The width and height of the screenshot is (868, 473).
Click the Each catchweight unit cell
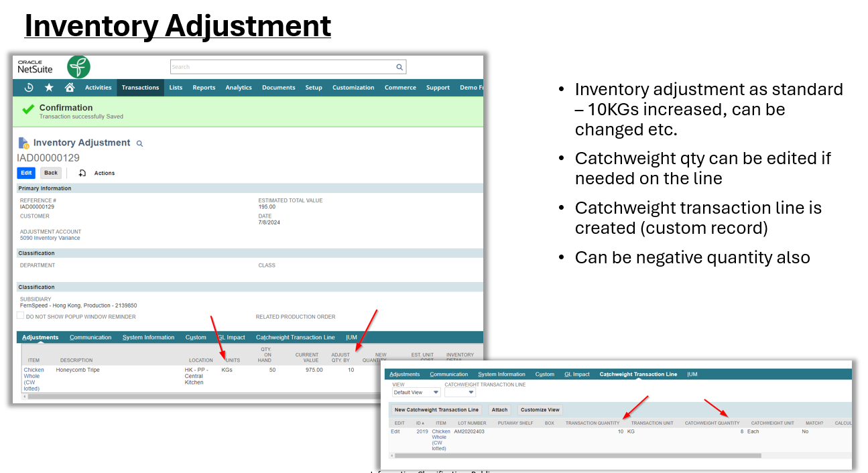coord(753,431)
